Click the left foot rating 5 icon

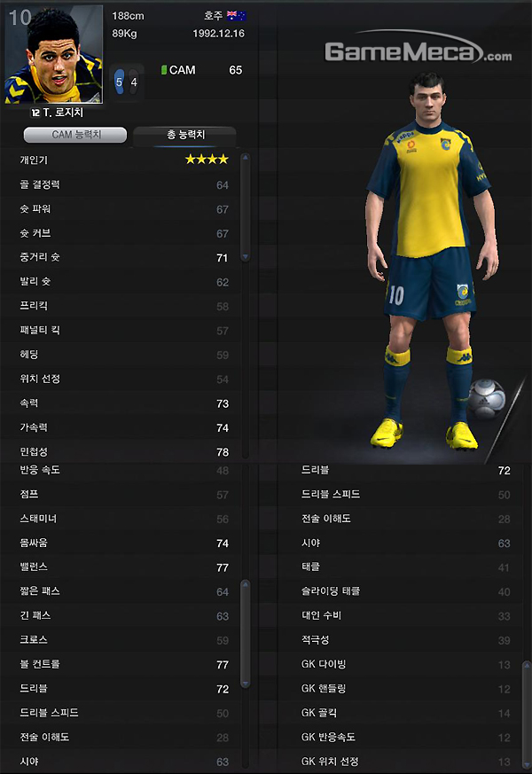[119, 82]
